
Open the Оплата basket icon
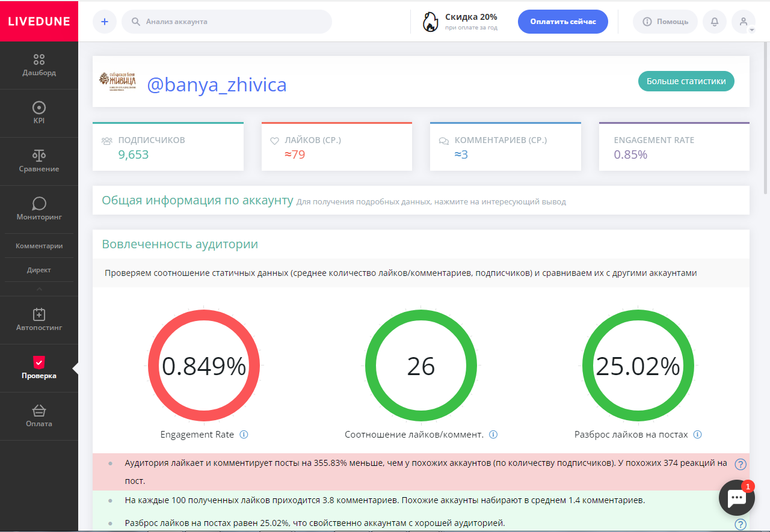(x=39, y=411)
